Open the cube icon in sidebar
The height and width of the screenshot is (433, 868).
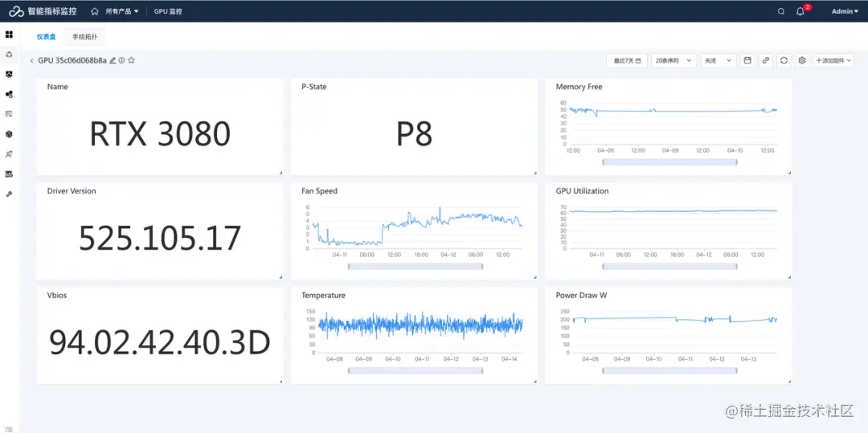[9, 134]
